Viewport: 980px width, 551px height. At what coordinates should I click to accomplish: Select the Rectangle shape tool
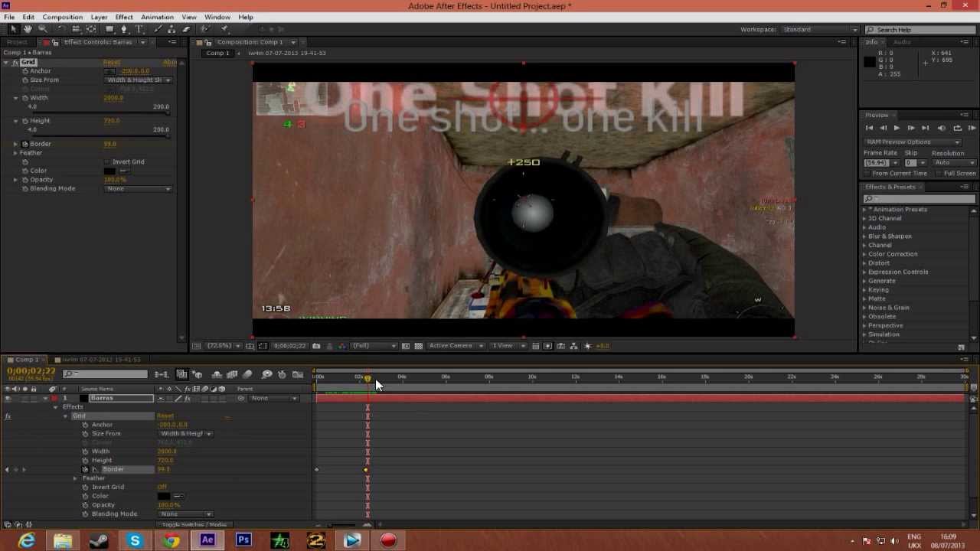109,29
